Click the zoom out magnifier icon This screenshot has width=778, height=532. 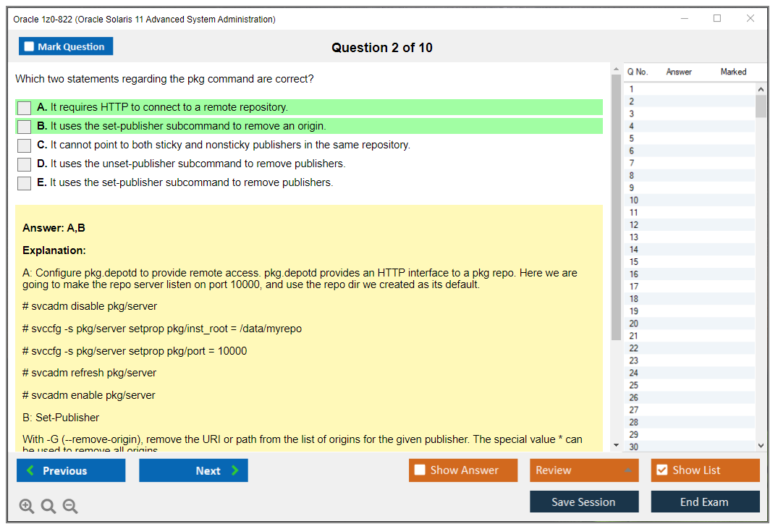70,506
